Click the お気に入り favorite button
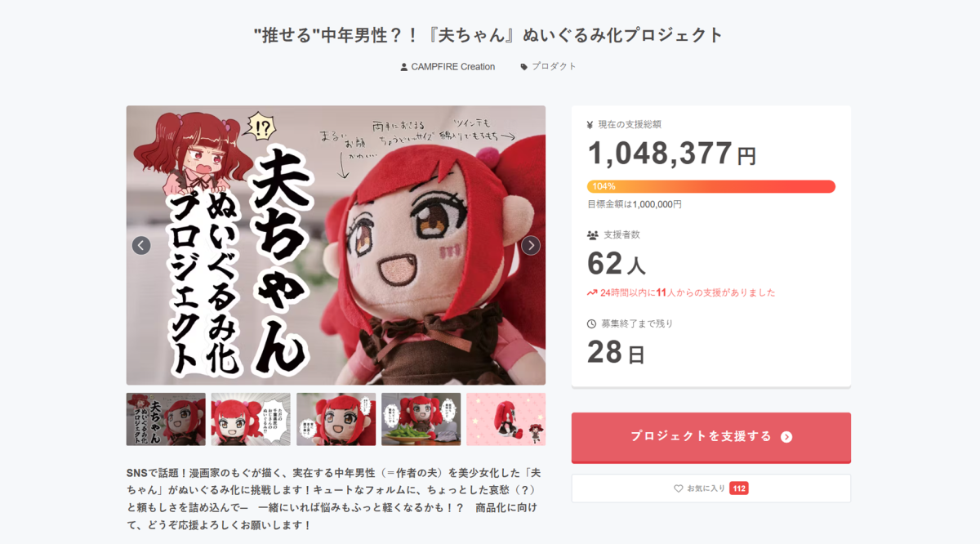The image size is (980, 544). (x=711, y=488)
